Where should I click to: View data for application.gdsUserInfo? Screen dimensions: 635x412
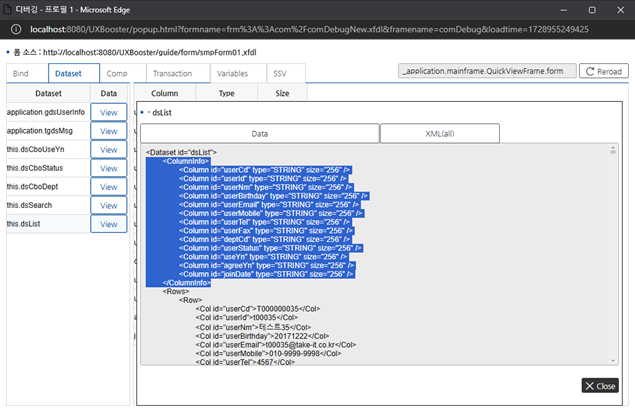[x=109, y=112]
